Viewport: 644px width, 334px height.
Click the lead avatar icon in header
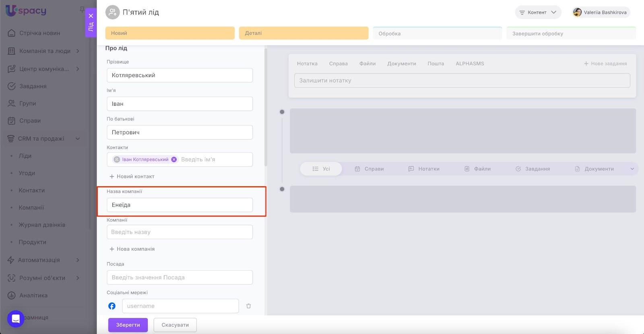coord(112,12)
